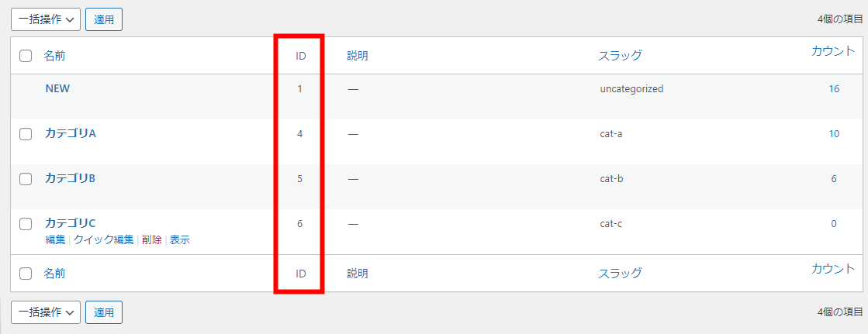The image size is (868, 334).
Task: Open post count 16 for NEW category
Action: click(x=834, y=88)
